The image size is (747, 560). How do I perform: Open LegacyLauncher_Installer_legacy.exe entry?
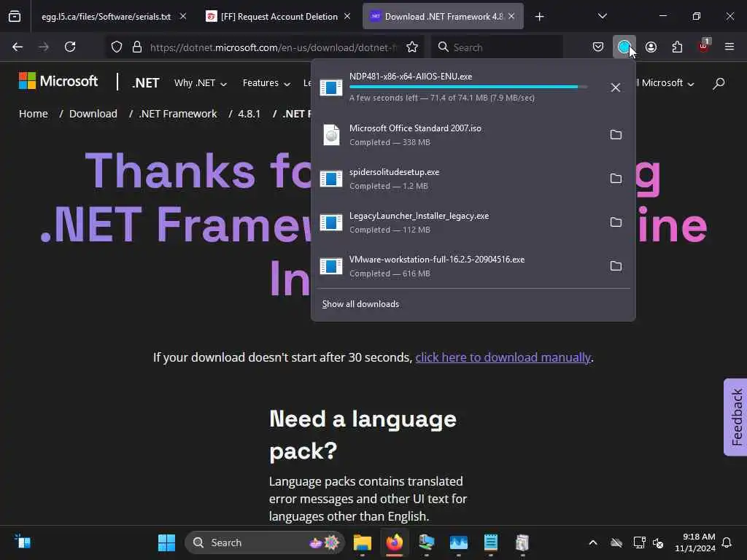pos(456,222)
